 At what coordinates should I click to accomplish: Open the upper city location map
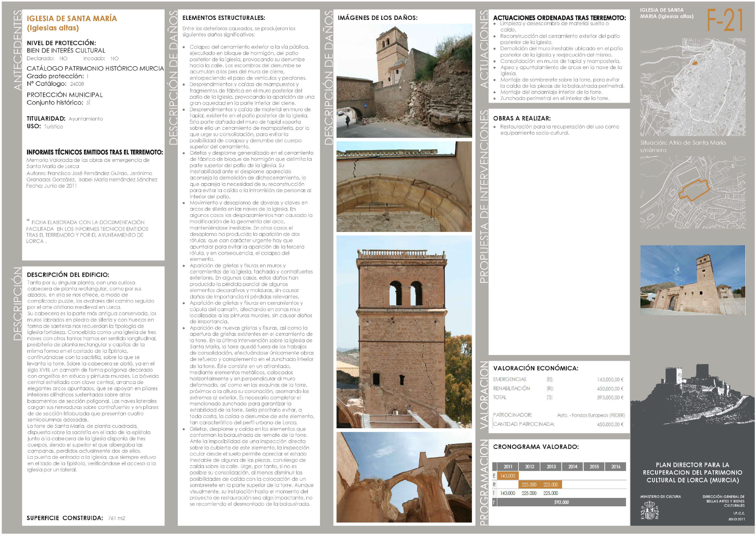[x=693, y=87]
